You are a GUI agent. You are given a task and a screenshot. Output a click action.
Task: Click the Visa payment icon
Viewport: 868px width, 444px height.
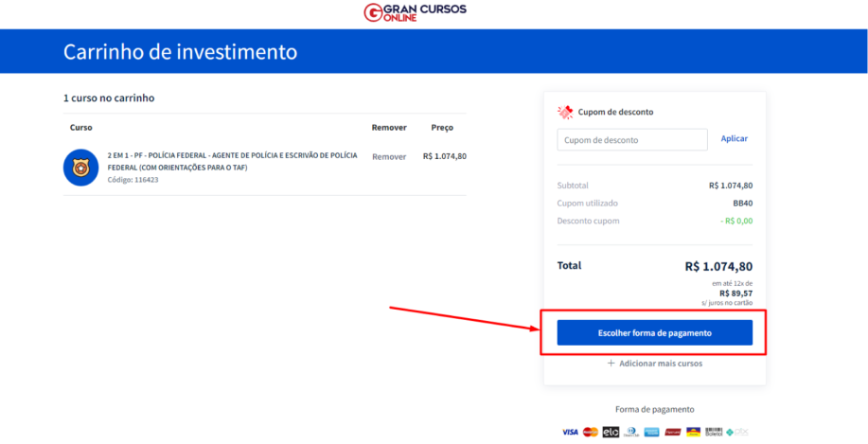coord(570,432)
